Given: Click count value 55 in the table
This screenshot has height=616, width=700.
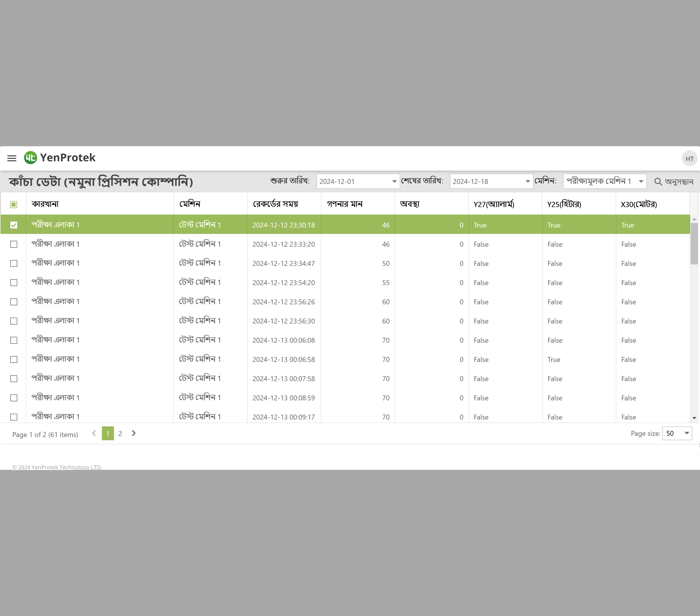Looking at the screenshot, I should click(386, 283).
